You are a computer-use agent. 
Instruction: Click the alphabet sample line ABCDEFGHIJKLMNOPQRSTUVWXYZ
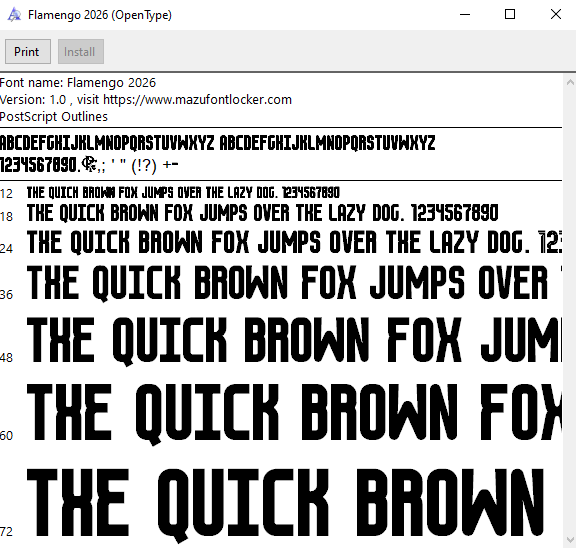click(x=217, y=143)
